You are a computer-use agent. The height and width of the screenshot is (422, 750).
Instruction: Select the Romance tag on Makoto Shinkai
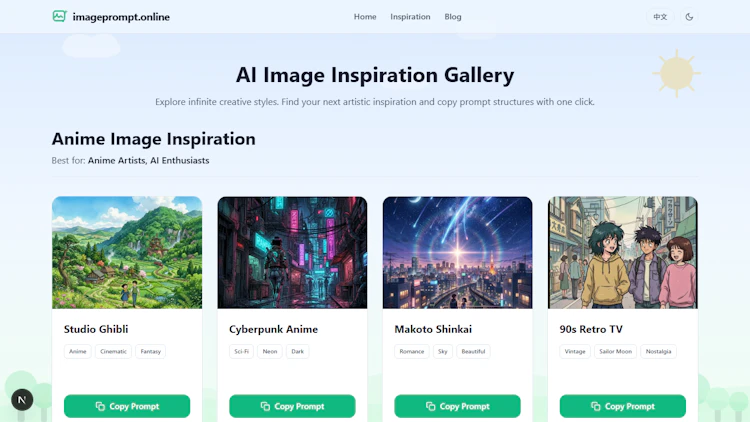pyautogui.click(x=412, y=351)
